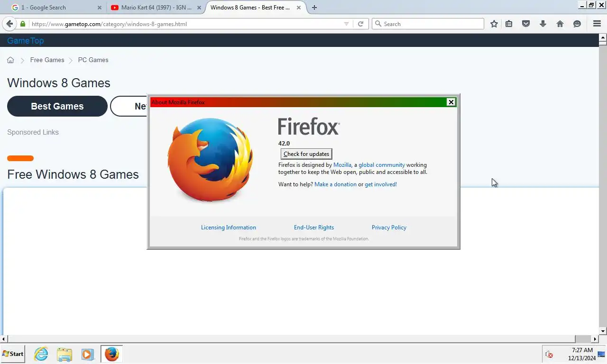Click the magnifier icon in the search box

pos(378,24)
